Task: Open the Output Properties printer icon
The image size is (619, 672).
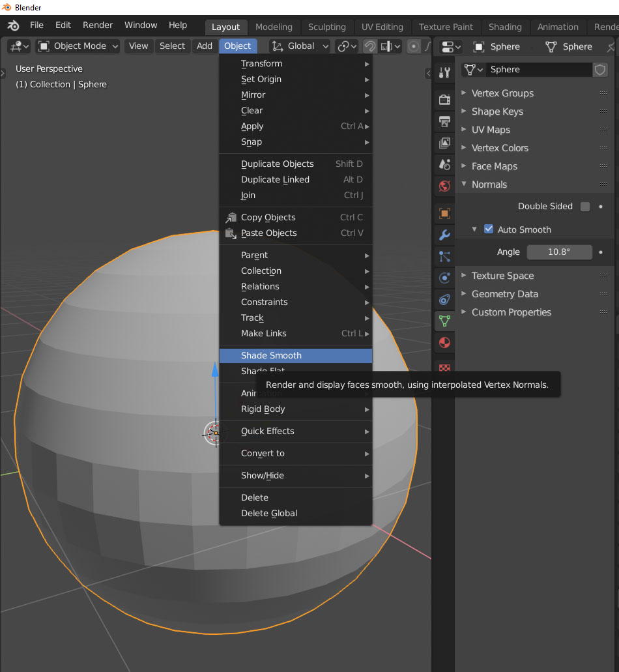Action: pyautogui.click(x=444, y=121)
